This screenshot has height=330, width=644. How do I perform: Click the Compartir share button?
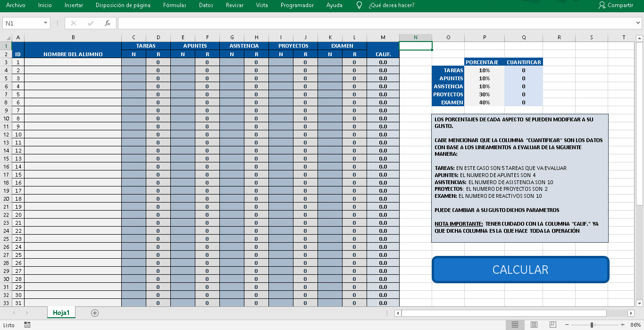(616, 5)
